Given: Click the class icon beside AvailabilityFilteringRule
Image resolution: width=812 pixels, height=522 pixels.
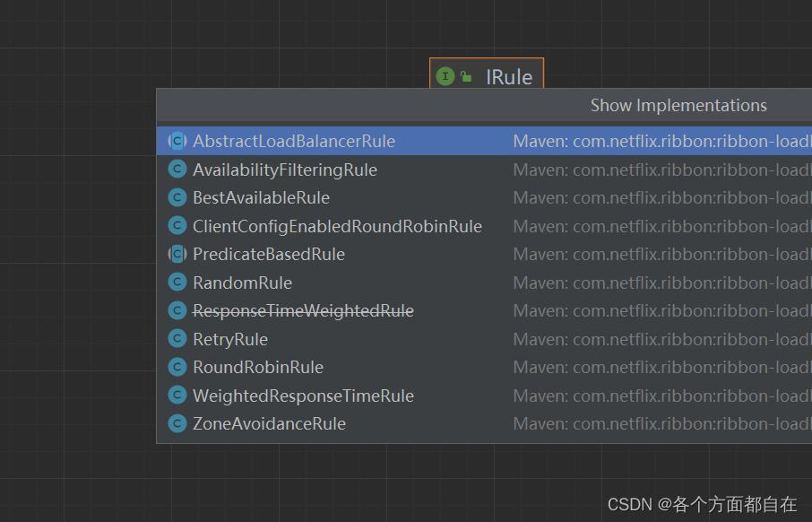Looking at the screenshot, I should tap(177, 169).
